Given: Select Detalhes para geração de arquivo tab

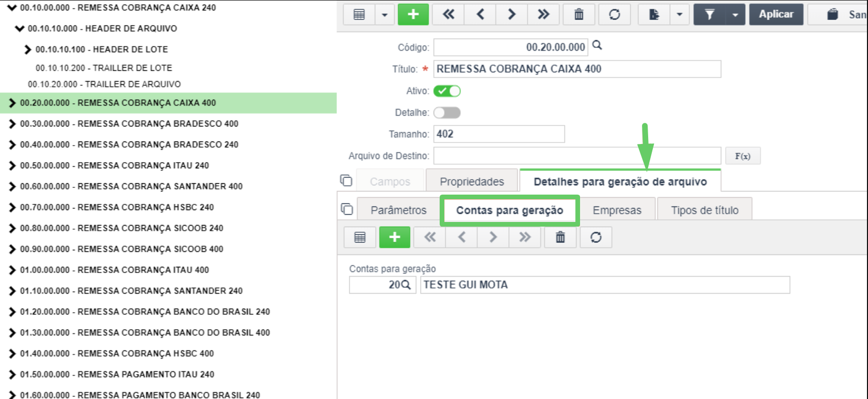Looking at the screenshot, I should [620, 182].
